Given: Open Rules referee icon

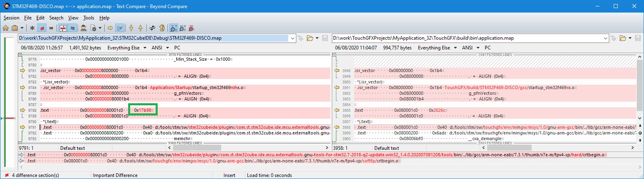Looking at the screenshot, I should point(84,28).
